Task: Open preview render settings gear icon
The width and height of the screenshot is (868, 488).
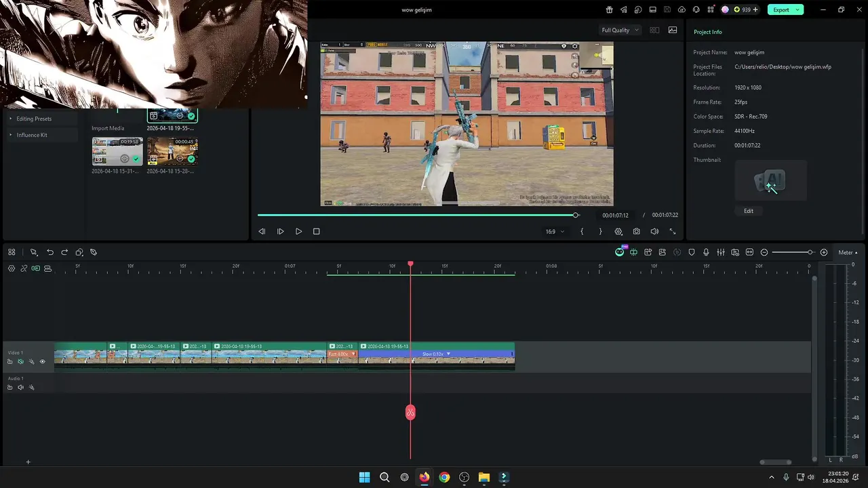Action: [618, 231]
